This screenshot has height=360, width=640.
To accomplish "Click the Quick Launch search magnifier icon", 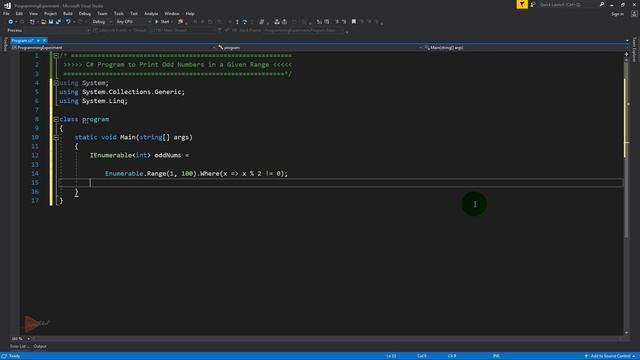I will coord(602,4).
